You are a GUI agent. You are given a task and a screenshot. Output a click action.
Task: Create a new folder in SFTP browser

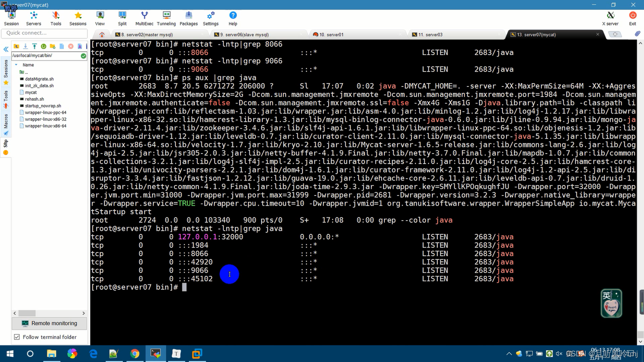pos(53,46)
